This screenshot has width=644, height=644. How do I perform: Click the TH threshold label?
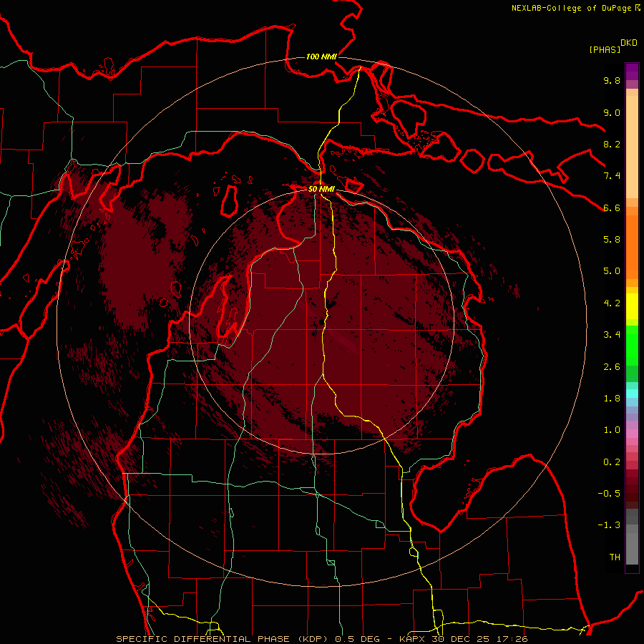615,557
